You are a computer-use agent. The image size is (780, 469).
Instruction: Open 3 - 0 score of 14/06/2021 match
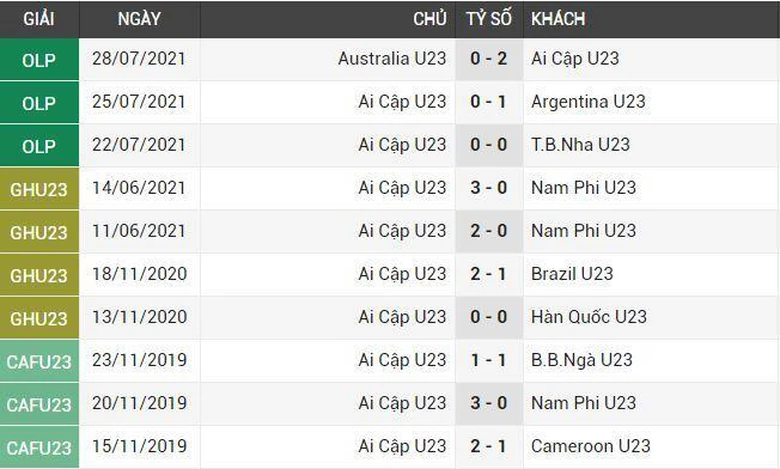[489, 187]
